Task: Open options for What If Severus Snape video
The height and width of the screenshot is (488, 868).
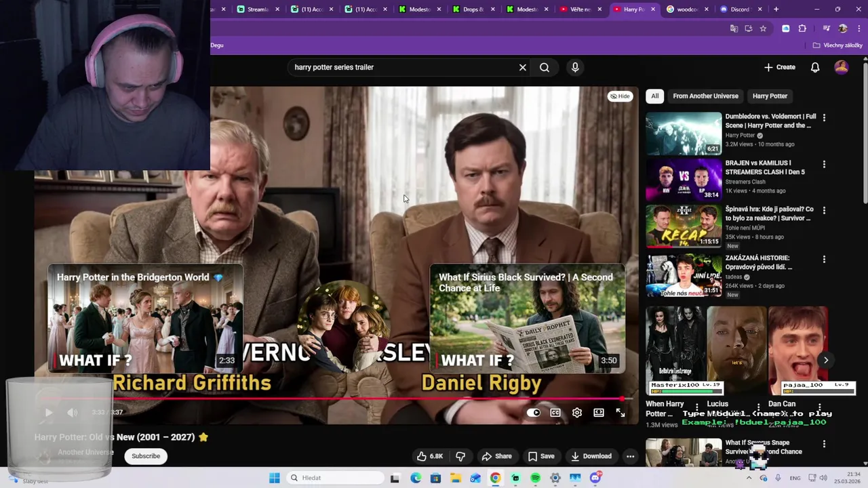Action: 824,444
